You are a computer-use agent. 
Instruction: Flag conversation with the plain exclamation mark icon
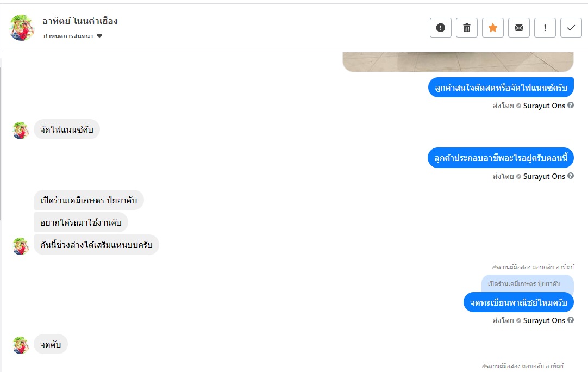545,28
